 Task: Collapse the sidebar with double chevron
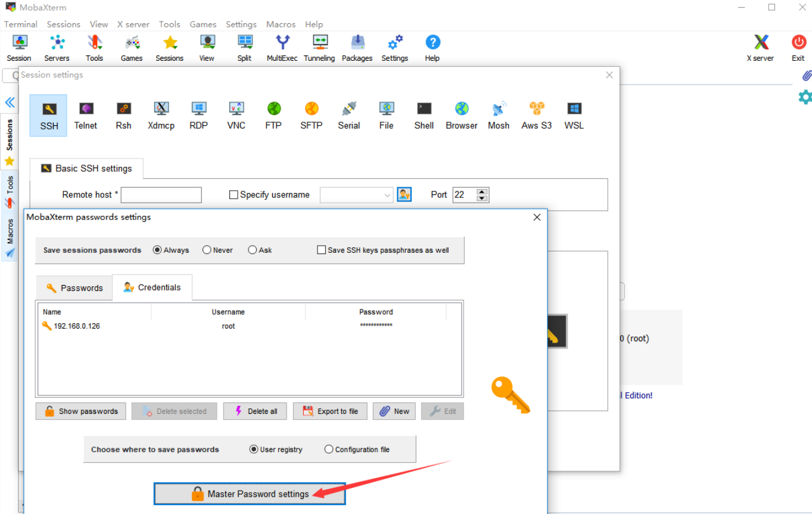[x=10, y=103]
